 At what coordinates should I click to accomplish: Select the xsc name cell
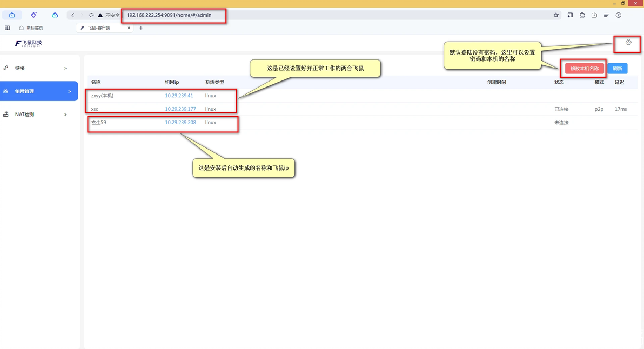pyautogui.click(x=95, y=109)
